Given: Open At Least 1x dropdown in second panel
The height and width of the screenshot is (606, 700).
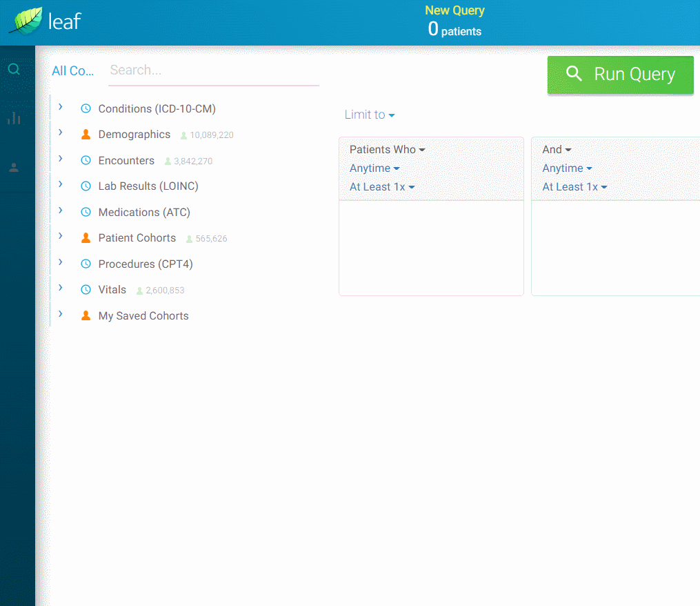Looking at the screenshot, I should tap(574, 187).
